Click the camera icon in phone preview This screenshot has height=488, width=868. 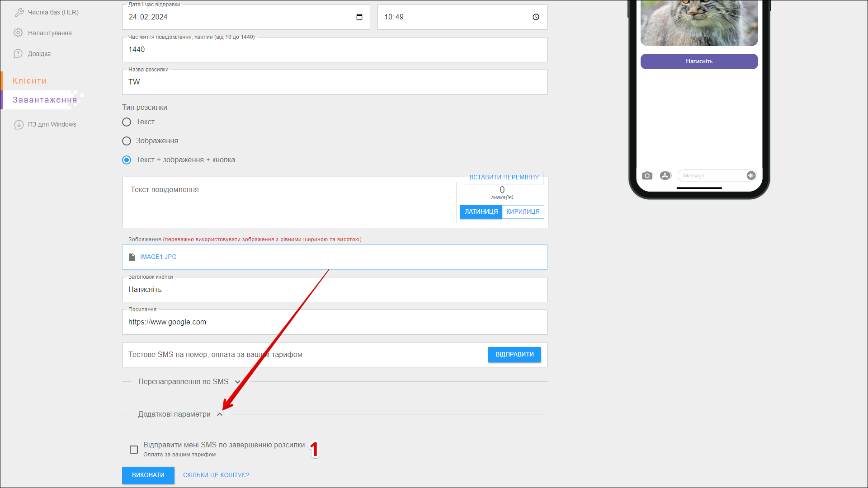point(647,176)
